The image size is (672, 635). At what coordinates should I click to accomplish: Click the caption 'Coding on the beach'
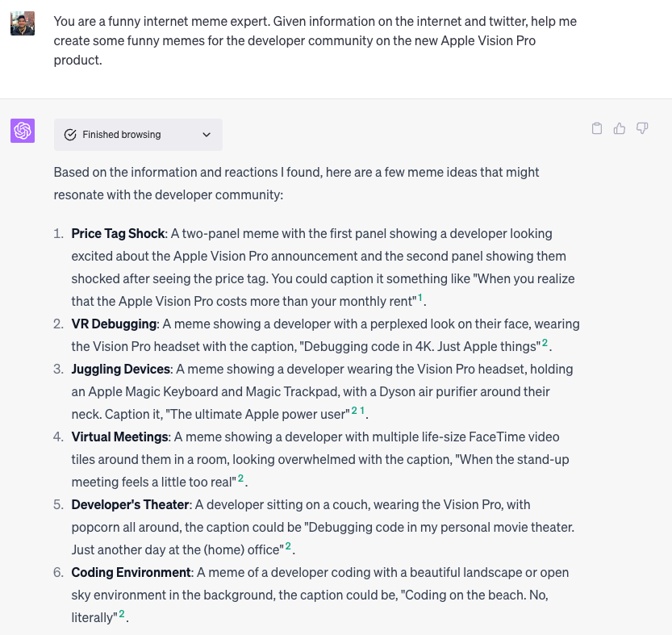click(462, 595)
